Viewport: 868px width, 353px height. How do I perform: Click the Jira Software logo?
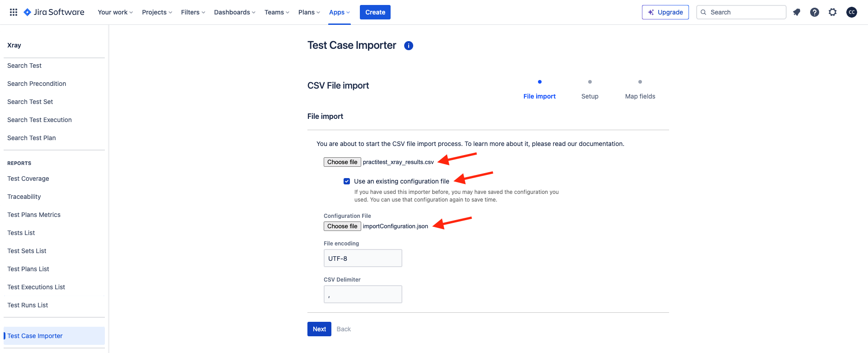(54, 12)
